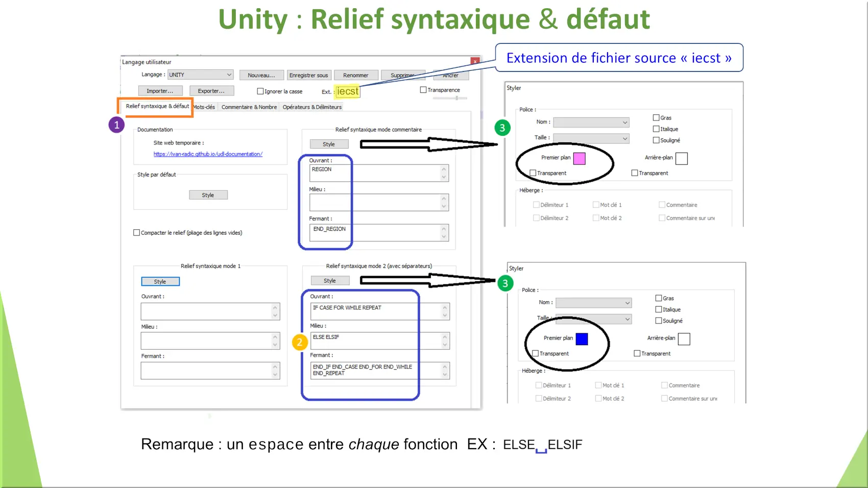The width and height of the screenshot is (868, 488).
Task: Click down arrow of mode 1 Fermant field
Action: (275, 374)
